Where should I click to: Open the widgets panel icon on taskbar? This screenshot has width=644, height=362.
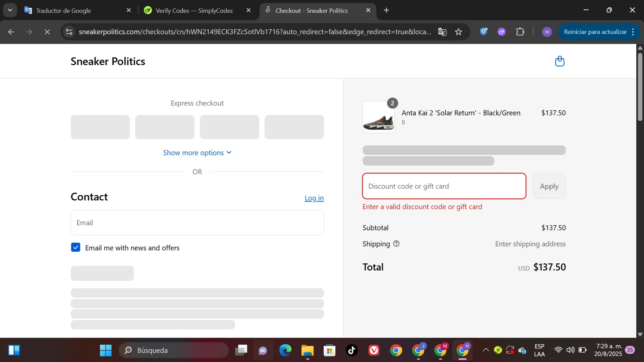[14, 350]
